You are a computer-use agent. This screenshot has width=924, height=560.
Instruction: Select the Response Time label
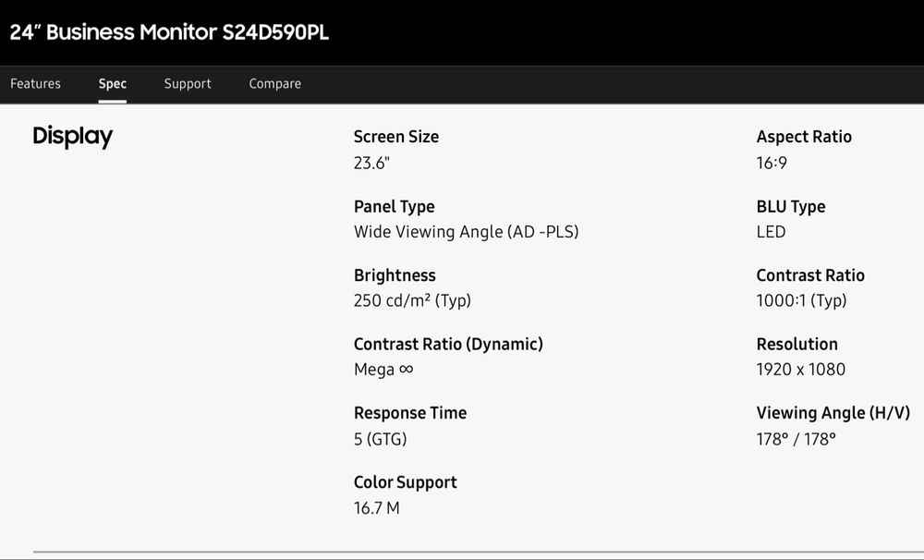409,413
